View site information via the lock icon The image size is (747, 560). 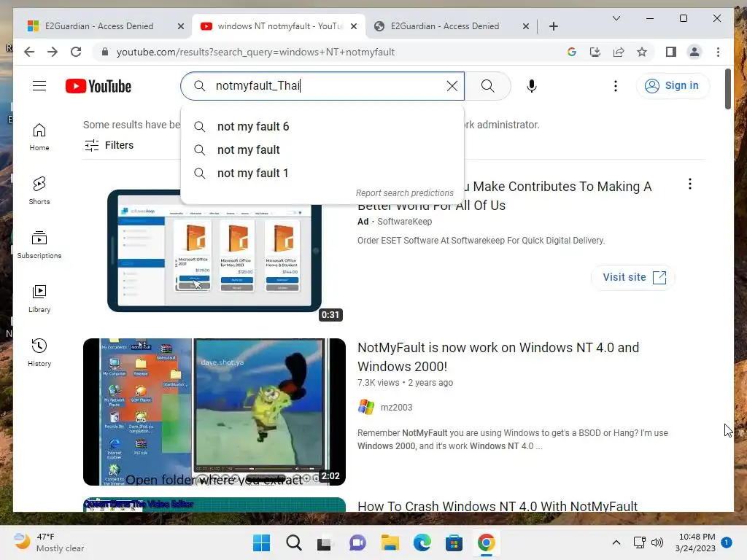click(x=105, y=52)
